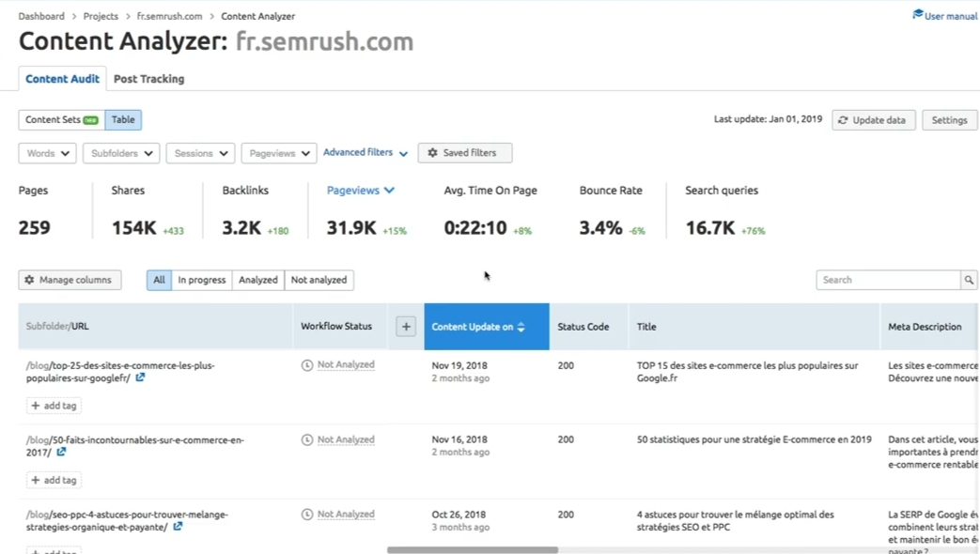Add tag to top-25-des-sites row
980x554 pixels.
coord(54,406)
